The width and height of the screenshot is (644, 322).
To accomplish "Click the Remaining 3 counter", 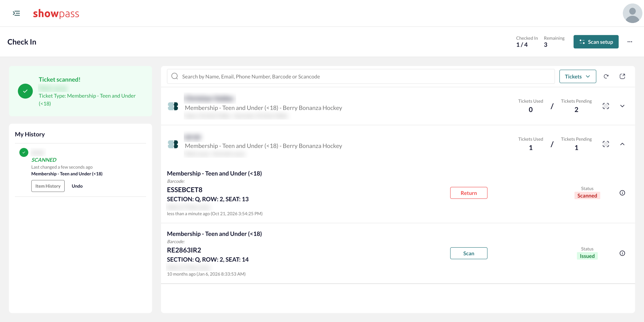I will pyautogui.click(x=554, y=41).
